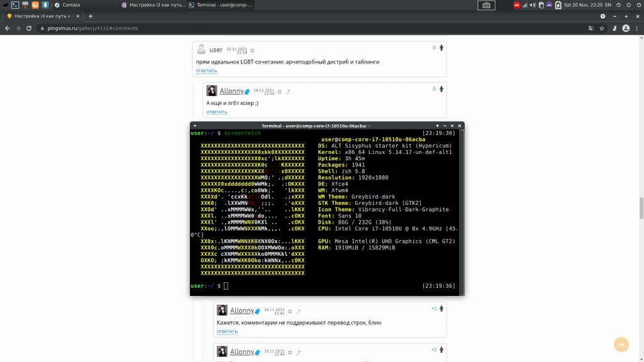Click "ответить" under user's first comment
Viewport: 644px width, 362px height.
(x=206, y=70)
